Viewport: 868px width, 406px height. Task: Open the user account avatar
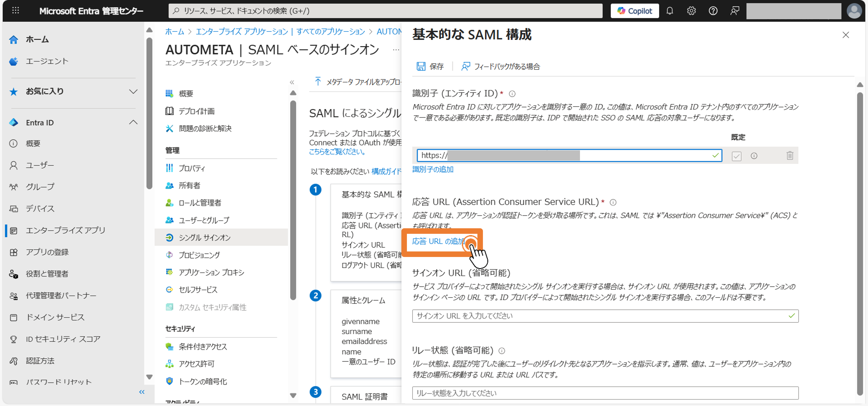[854, 11]
